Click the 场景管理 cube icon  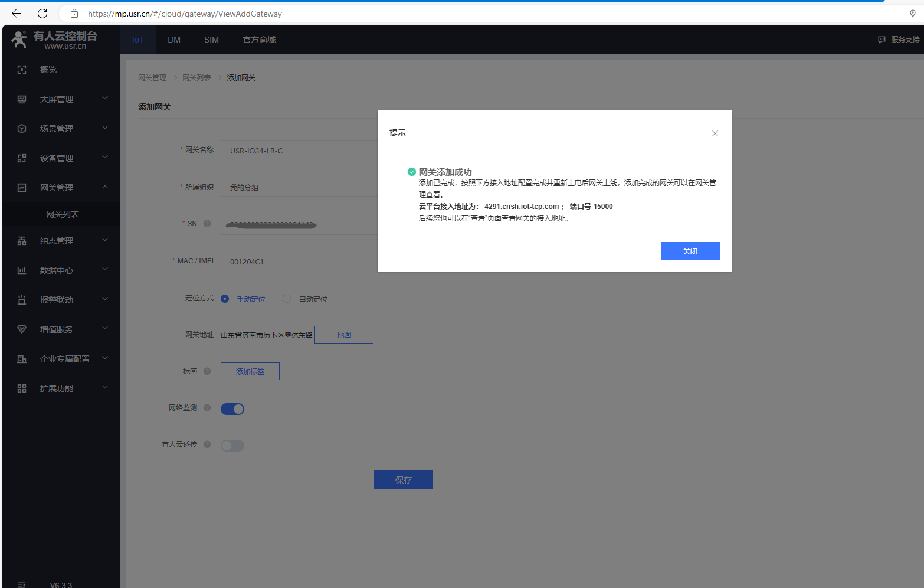[22, 129]
